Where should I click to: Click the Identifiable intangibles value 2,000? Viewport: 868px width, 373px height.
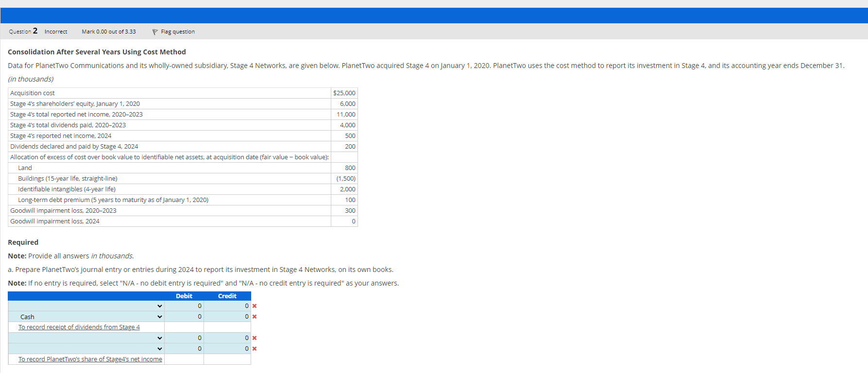348,189
